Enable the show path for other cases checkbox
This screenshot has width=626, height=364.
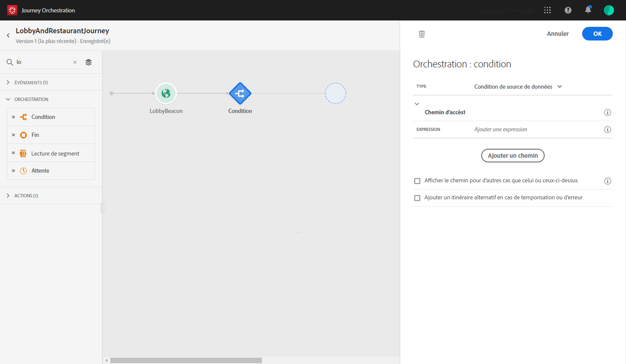click(x=417, y=181)
